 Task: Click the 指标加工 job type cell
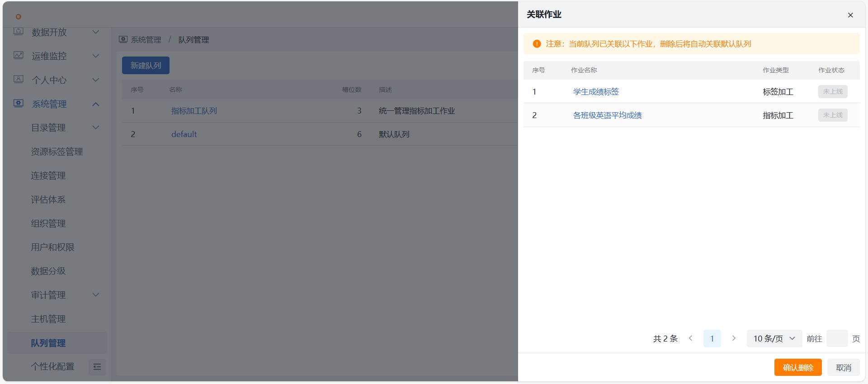(x=778, y=115)
